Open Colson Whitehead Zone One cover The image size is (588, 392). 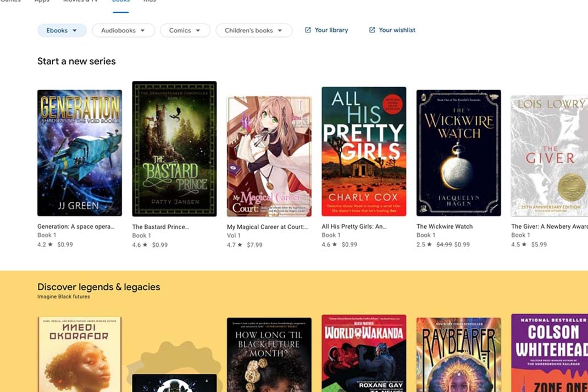550,353
